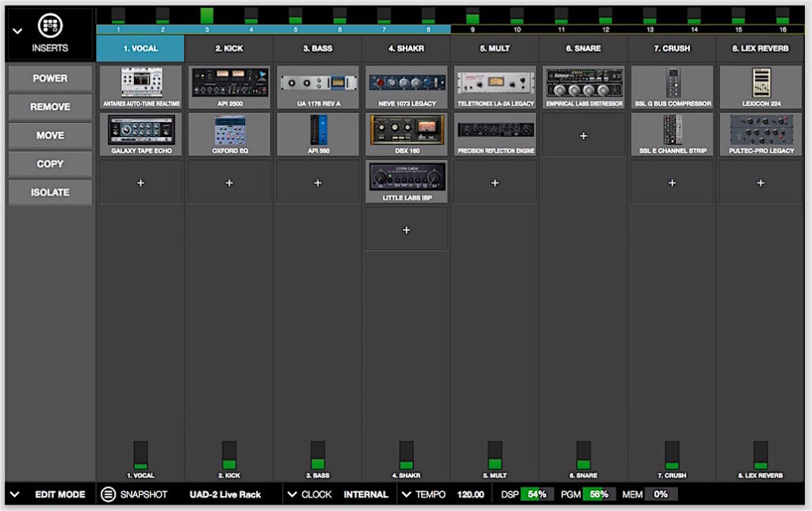Toggle the Isolate mode
The height and width of the screenshot is (511, 812).
[50, 192]
